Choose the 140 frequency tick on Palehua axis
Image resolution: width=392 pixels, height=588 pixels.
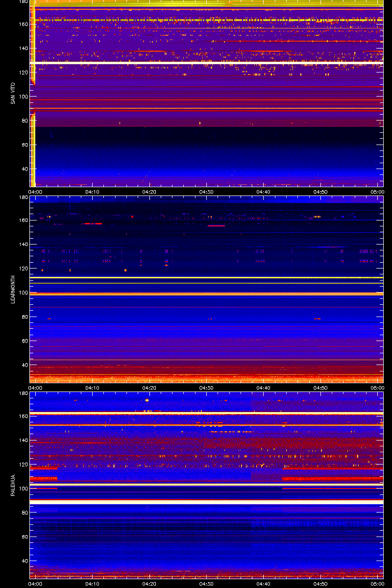point(24,440)
